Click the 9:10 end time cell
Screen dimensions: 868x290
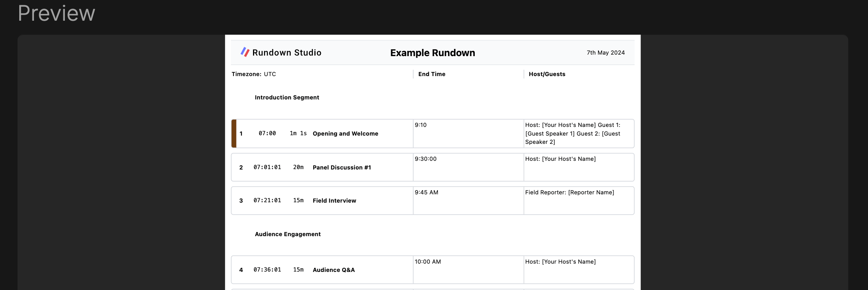468,134
